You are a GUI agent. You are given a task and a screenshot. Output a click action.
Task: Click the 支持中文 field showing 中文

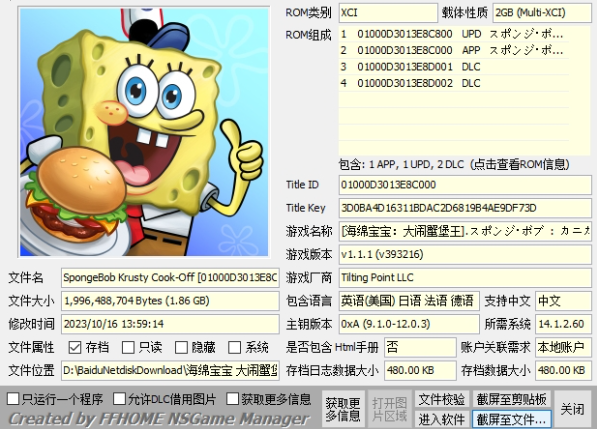[563, 301]
